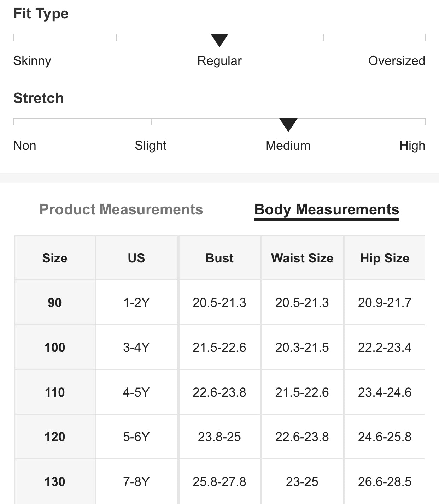The image size is (439, 504).
Task: Select the size 90 row header
Action: point(55,303)
